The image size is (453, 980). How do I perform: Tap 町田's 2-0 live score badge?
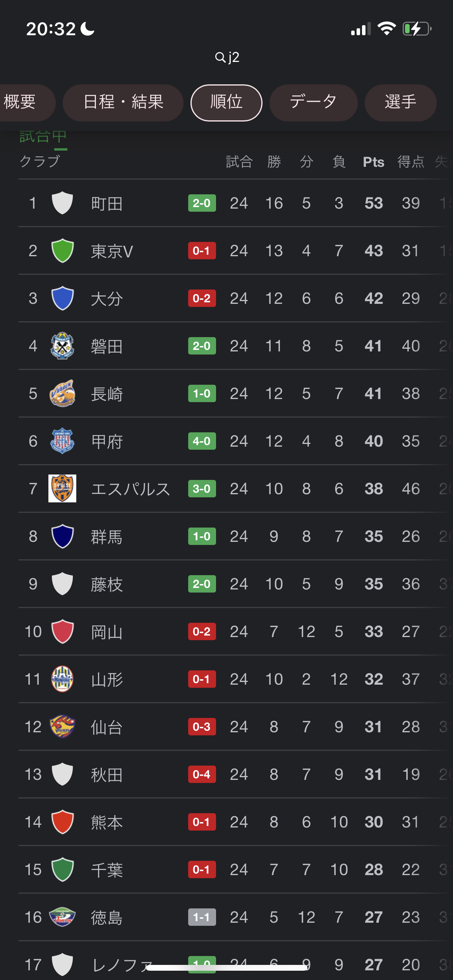202,203
